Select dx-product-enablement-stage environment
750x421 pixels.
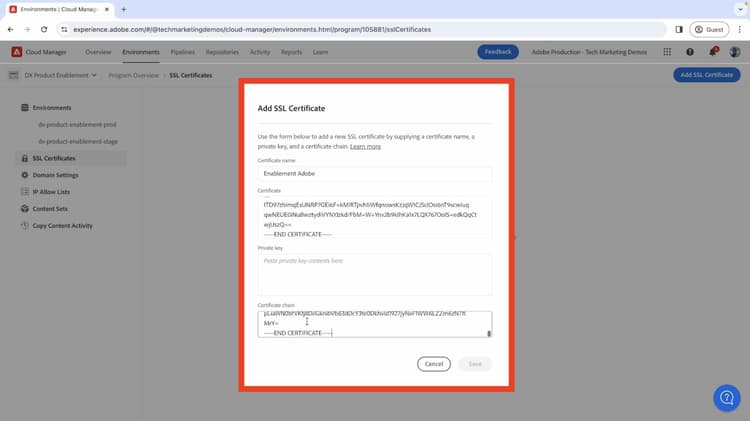(x=77, y=142)
